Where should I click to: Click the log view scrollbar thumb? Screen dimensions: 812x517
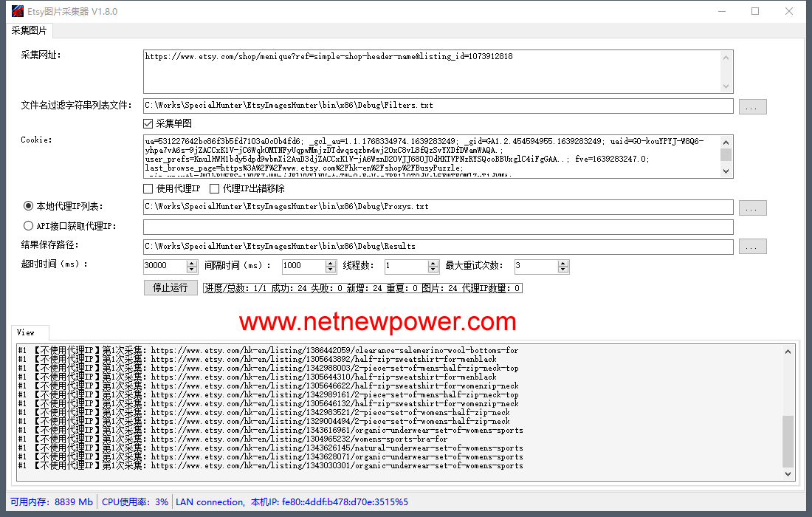pyautogui.click(x=788, y=442)
